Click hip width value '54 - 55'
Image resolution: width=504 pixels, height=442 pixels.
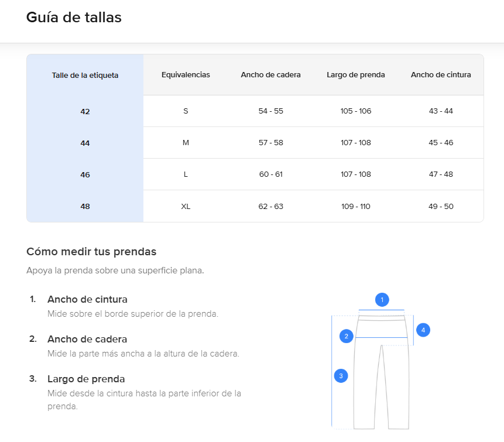tap(270, 111)
